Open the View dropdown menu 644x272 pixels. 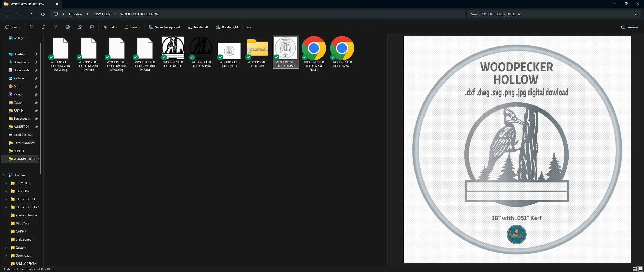[x=132, y=27]
